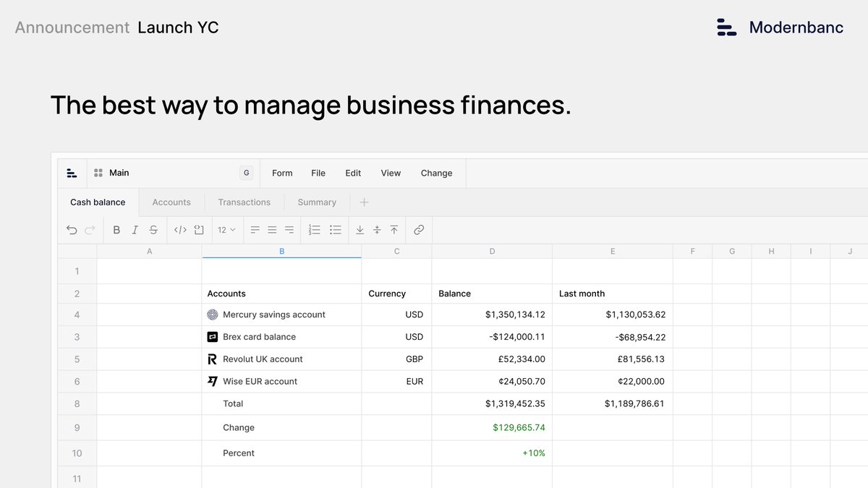The image size is (868, 488).
Task: Select column D header
Action: [492, 252]
